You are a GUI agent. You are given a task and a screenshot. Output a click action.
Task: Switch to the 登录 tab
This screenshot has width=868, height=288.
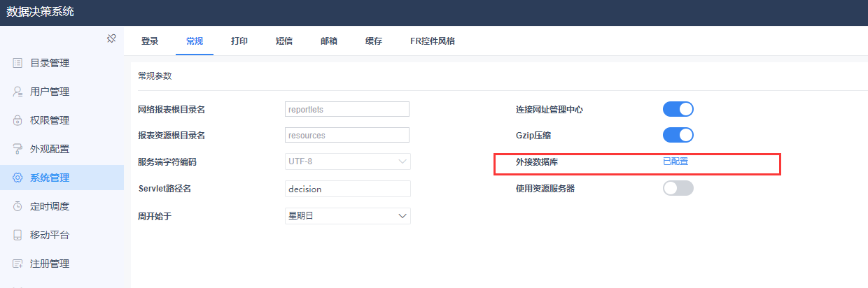click(x=150, y=41)
